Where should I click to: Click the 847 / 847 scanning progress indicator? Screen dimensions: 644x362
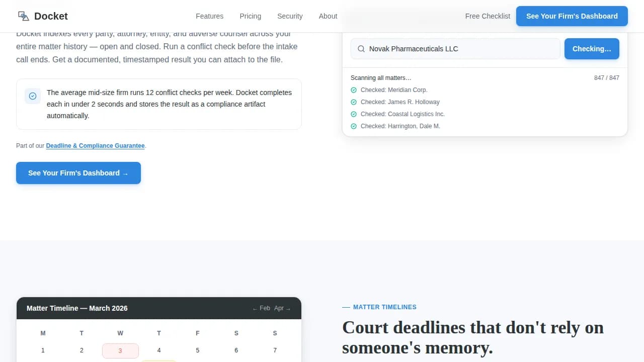tap(607, 77)
